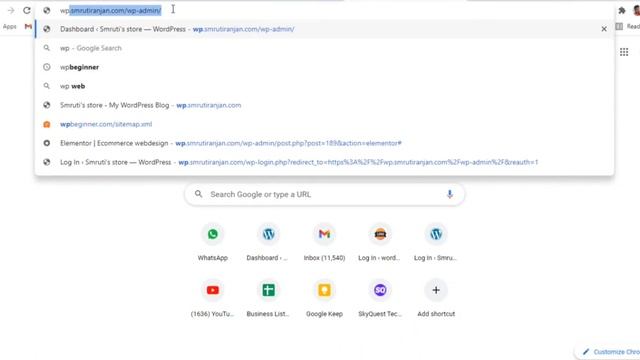
Task: Click the address bar URL text
Action: pyautogui.click(x=111, y=11)
